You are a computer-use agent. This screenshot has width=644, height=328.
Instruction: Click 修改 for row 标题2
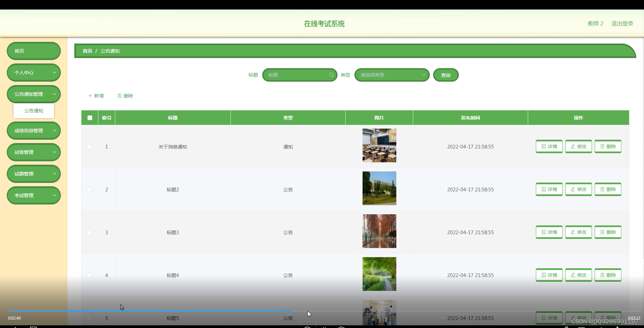click(578, 189)
